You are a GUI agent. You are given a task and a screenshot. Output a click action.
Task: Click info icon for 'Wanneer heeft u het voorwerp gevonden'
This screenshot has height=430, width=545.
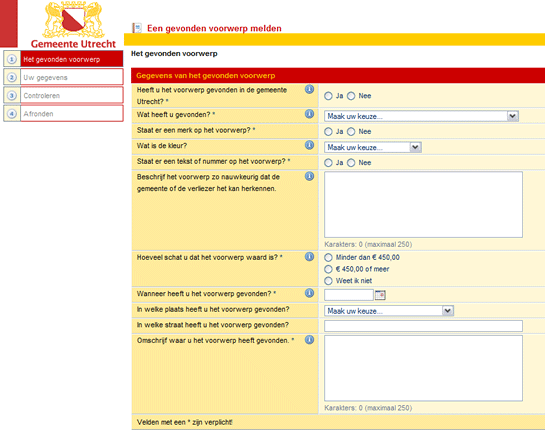point(309,293)
